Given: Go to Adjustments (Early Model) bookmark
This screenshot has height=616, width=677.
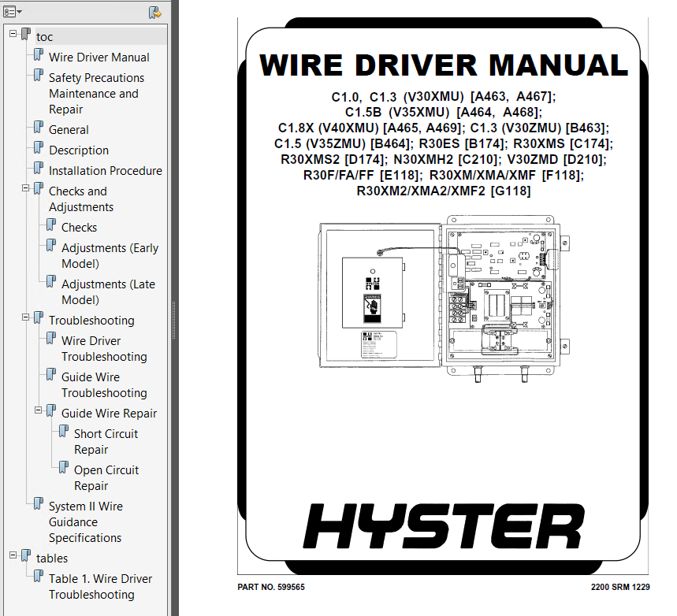Looking at the screenshot, I should 110,256.
